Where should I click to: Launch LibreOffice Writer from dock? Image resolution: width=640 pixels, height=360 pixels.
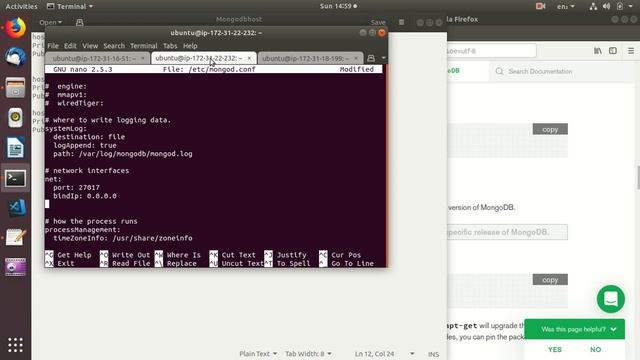(x=15, y=148)
